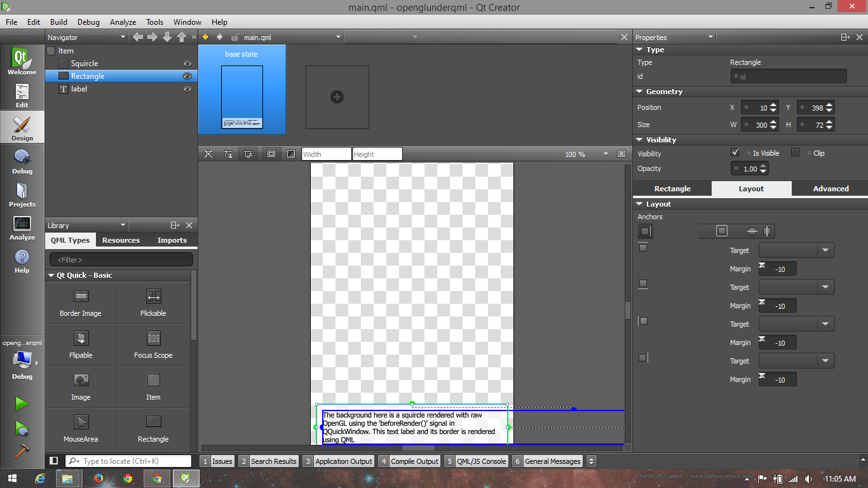Go forward with editor arrow
Screen dimensions: 868x488
[x=220, y=37]
